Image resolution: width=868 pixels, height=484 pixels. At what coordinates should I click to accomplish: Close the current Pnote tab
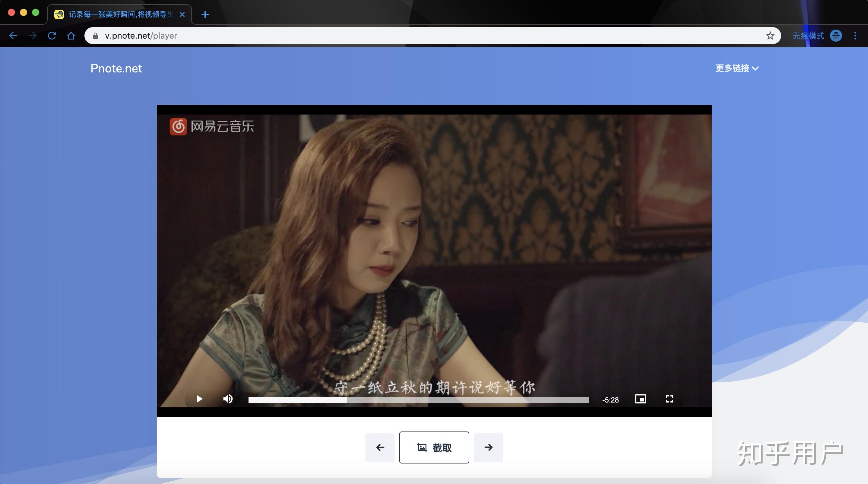182,14
